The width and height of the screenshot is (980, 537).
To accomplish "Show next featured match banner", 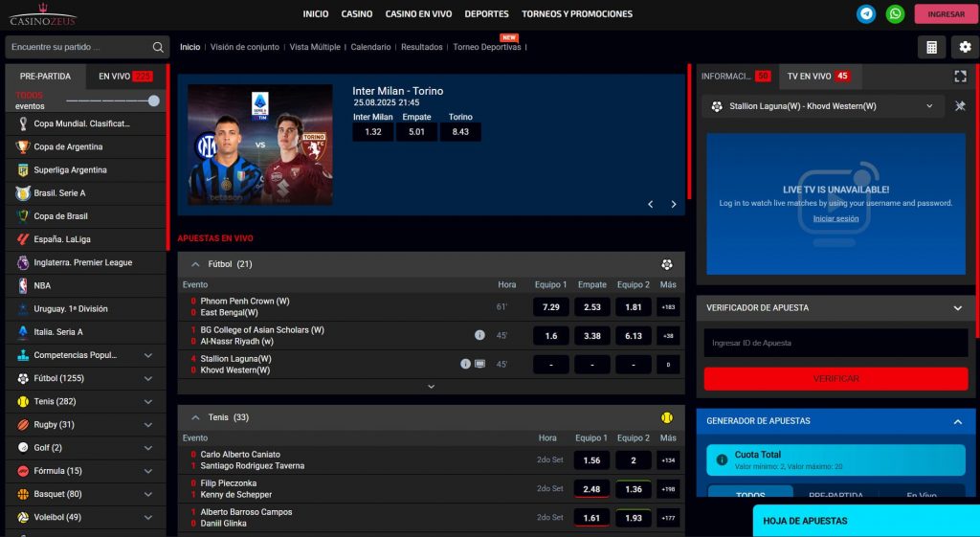I will [674, 204].
